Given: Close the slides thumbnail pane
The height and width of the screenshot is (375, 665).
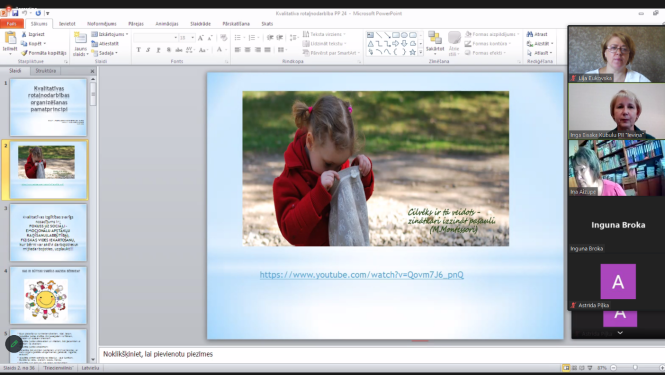Looking at the screenshot, I should [92, 71].
